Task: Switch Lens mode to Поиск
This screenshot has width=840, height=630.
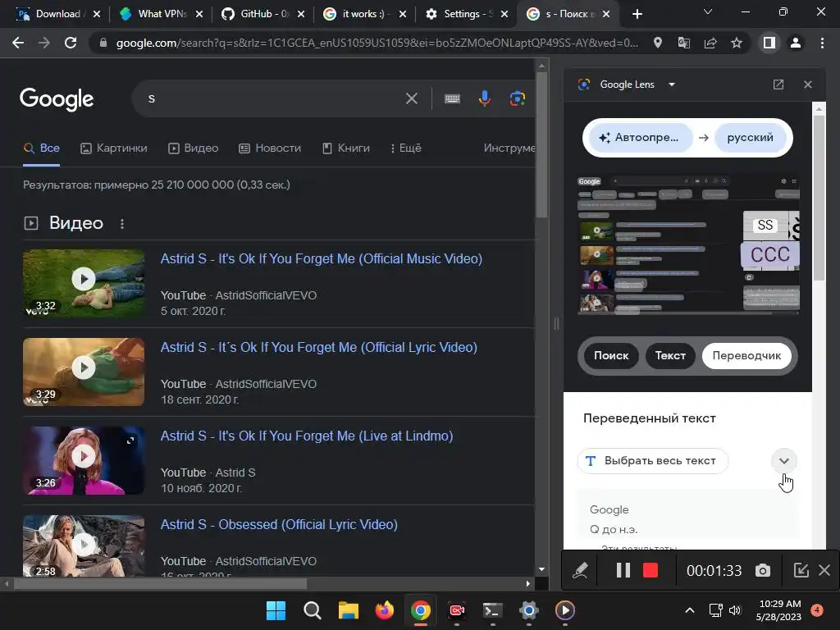Action: pyautogui.click(x=610, y=356)
